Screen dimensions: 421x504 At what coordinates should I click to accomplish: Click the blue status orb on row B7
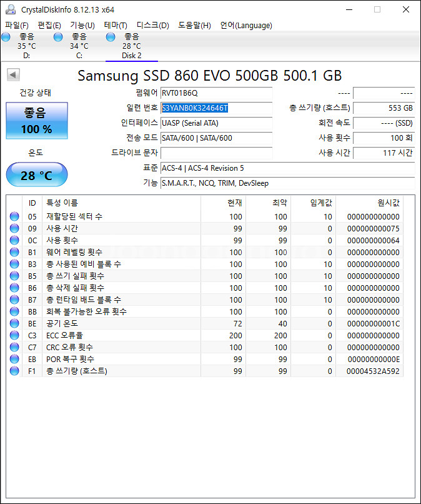pyautogui.click(x=14, y=300)
